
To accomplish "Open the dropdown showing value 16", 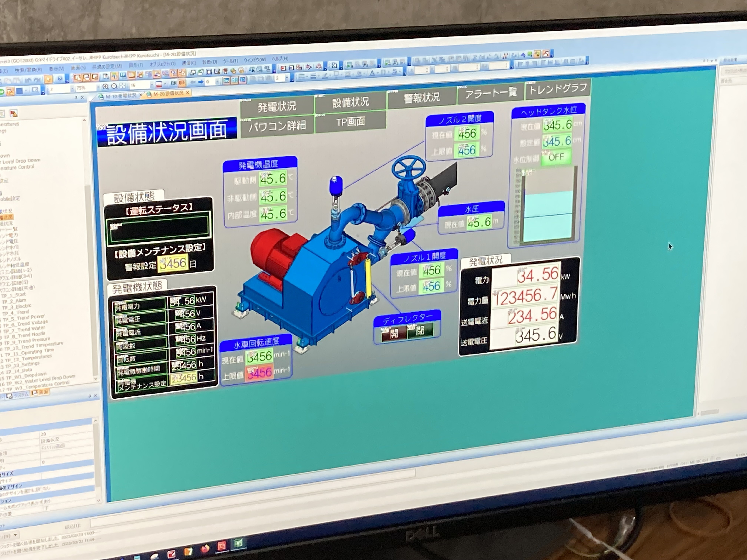I will click(152, 85).
